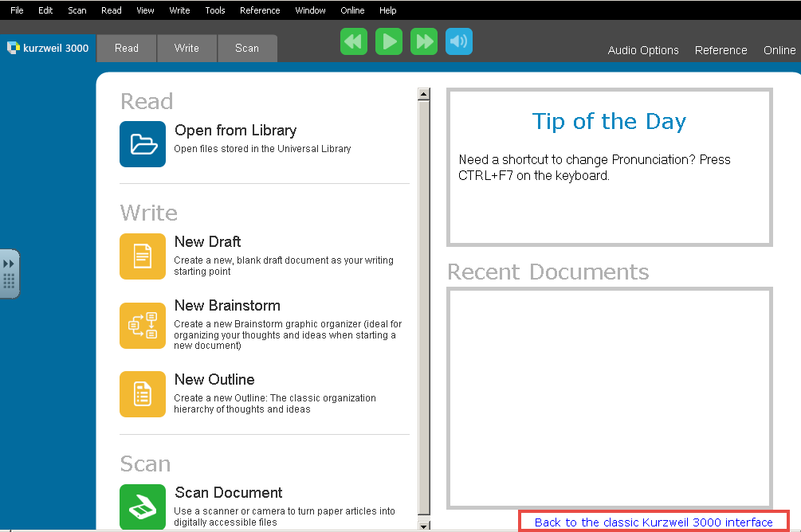The height and width of the screenshot is (532, 801).
Task: Click the Scan Document heading
Action: tap(229, 493)
